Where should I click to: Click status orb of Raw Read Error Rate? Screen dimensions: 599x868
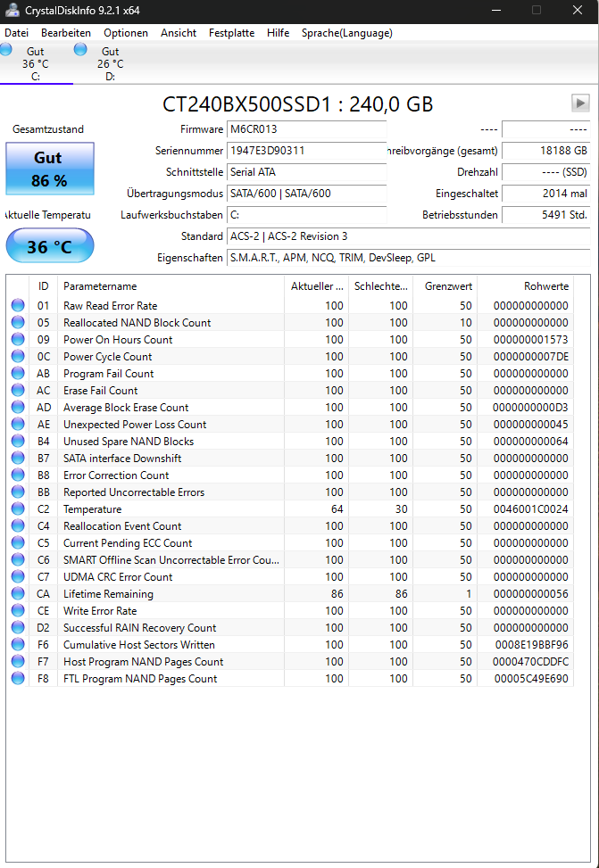point(18,306)
